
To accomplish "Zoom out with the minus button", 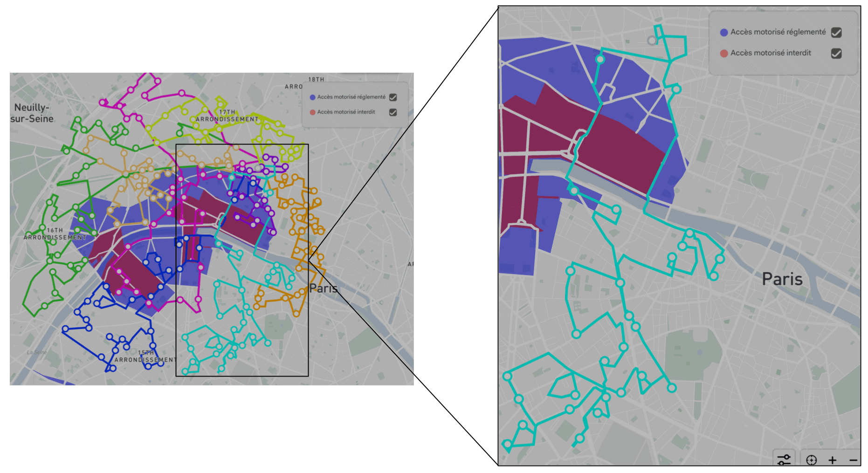I will pyautogui.click(x=854, y=460).
